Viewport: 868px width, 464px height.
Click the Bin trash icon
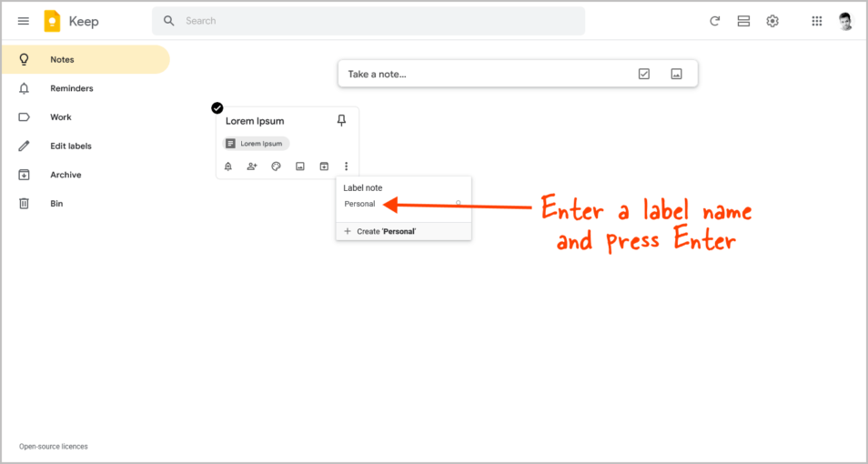click(24, 204)
